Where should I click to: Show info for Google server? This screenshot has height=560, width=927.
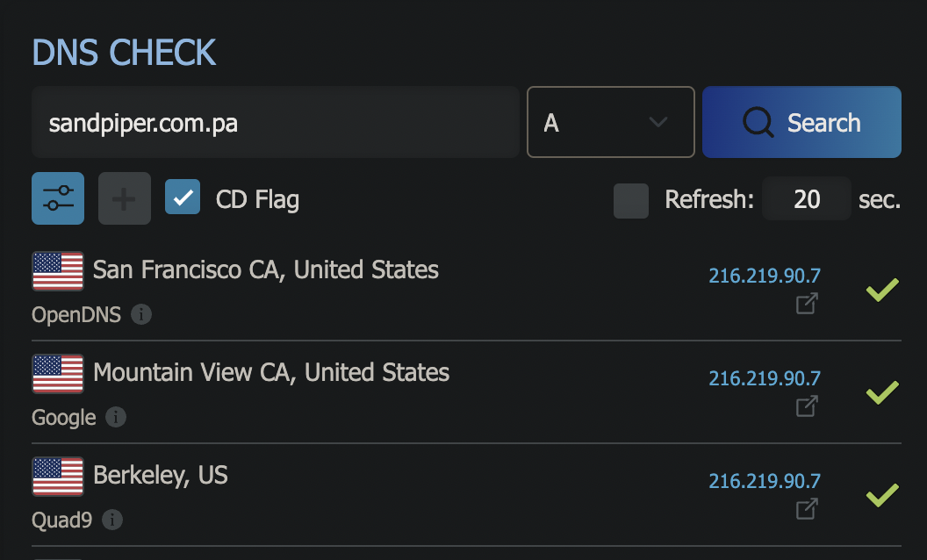click(x=115, y=417)
